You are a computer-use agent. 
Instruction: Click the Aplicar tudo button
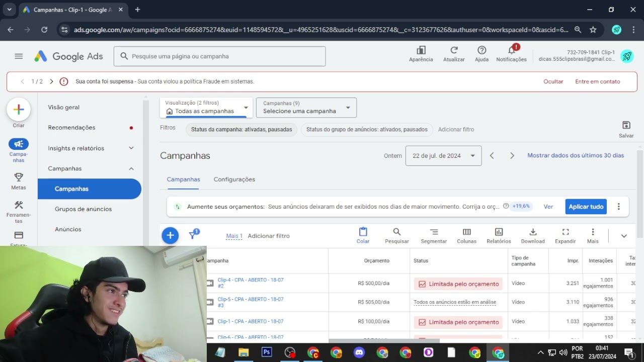tap(586, 207)
